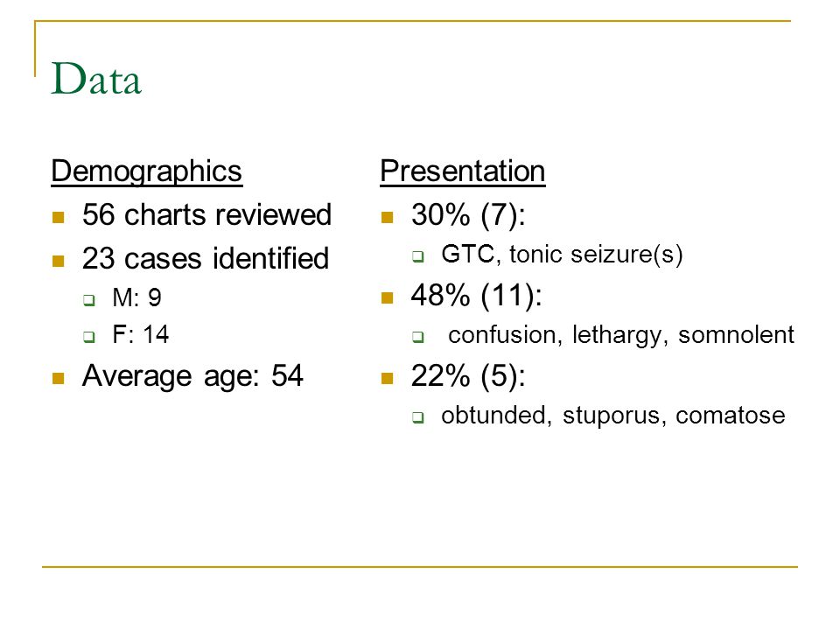Click the bullet beside '23 cases identified'
The image size is (840, 630).
tap(59, 261)
